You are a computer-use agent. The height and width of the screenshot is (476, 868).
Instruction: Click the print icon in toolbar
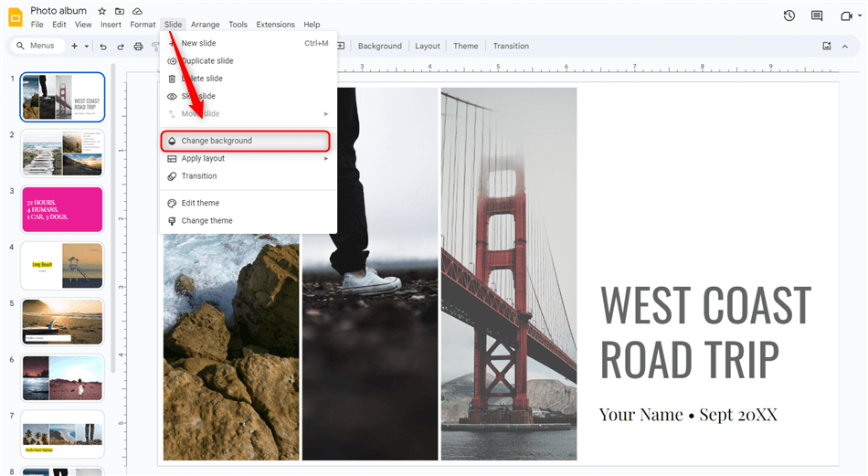coord(138,47)
